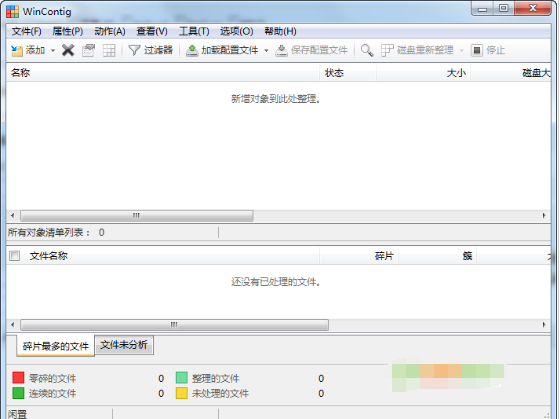Expand the load profile dropdown arrow

pyautogui.click(x=266, y=50)
